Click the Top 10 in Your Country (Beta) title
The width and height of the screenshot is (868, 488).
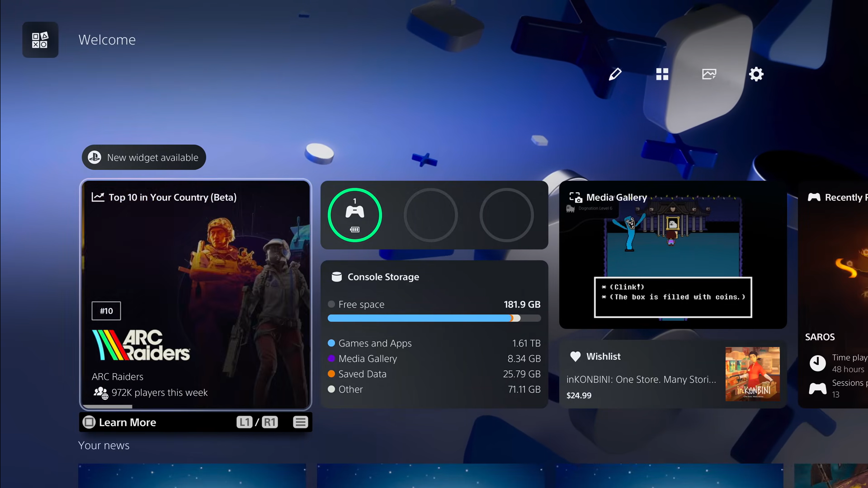[173, 197]
